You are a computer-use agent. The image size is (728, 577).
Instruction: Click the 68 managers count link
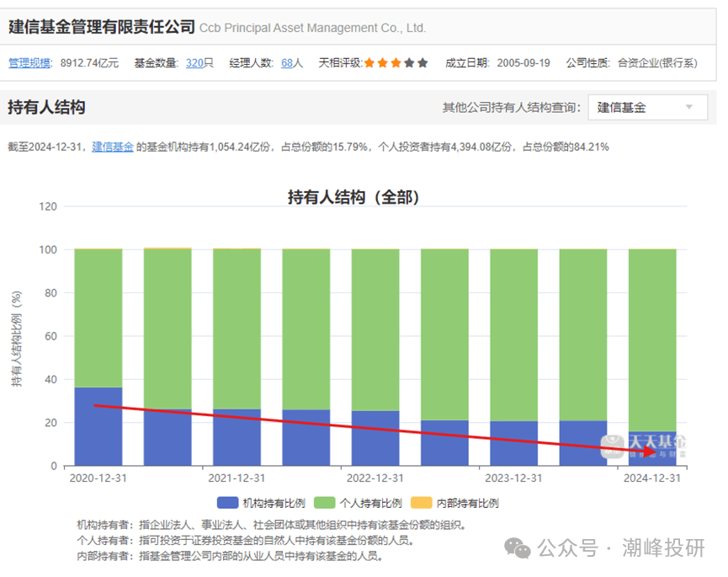pos(286,62)
